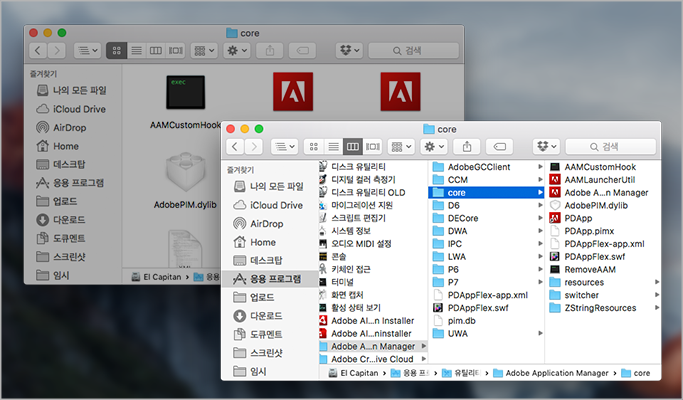
Task: Open Dropbox menu in front window toolbar
Action: pos(546,147)
